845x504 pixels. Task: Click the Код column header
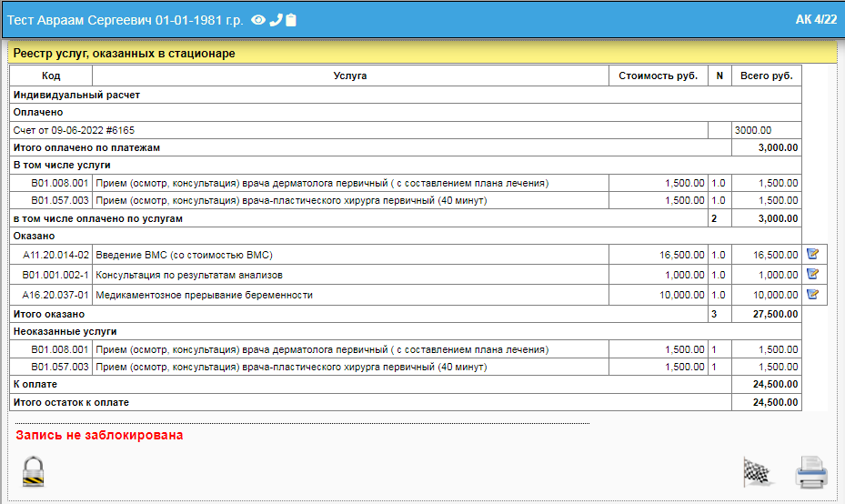pyautogui.click(x=51, y=76)
